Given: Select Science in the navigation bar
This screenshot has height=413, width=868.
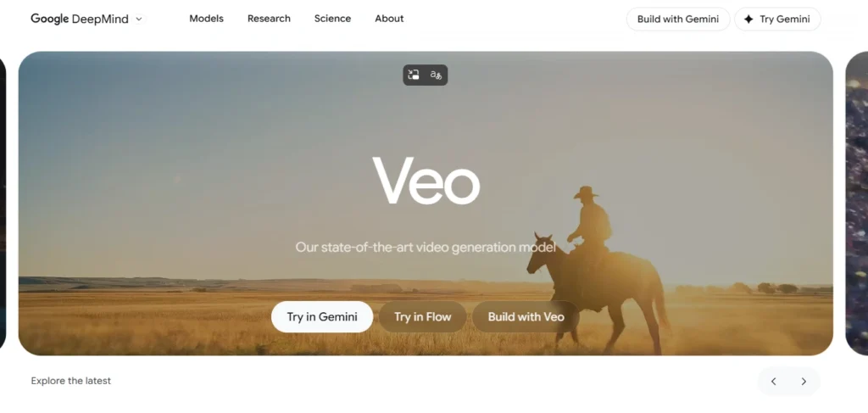Looking at the screenshot, I should coord(332,19).
